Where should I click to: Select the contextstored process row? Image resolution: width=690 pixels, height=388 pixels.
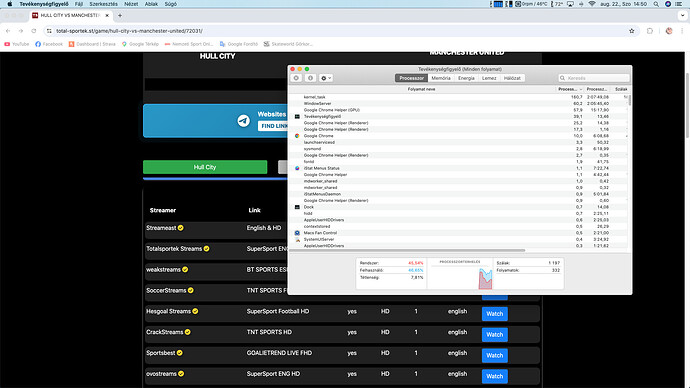[x=458, y=226]
